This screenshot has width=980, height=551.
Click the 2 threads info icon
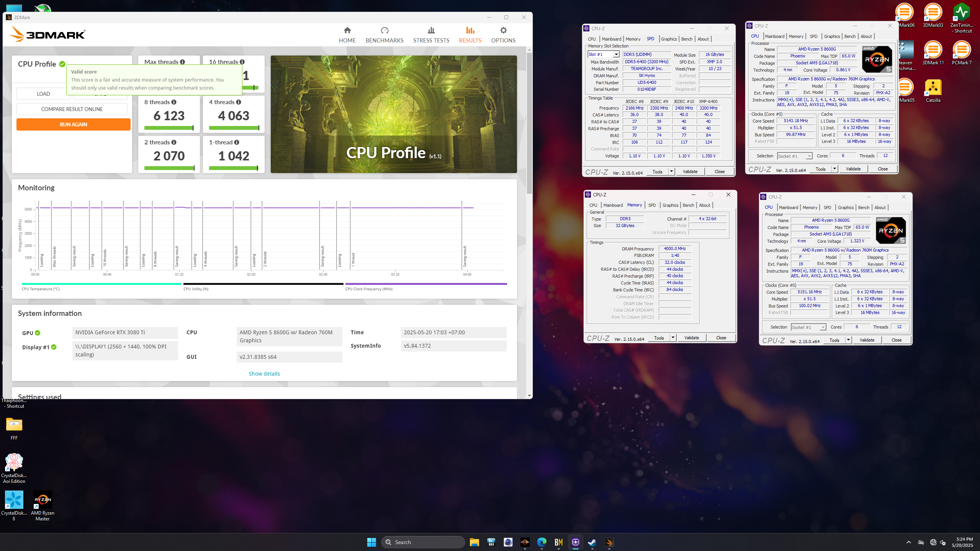point(174,142)
